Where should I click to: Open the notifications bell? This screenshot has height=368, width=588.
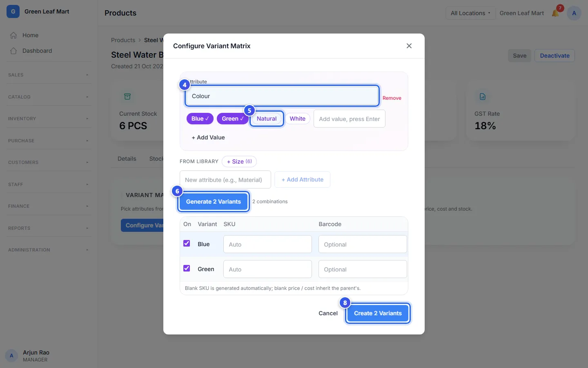pyautogui.click(x=555, y=13)
